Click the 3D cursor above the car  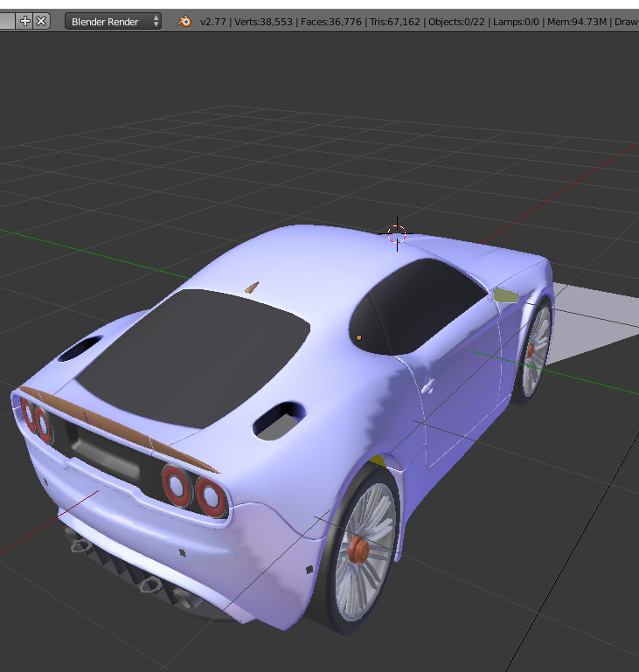click(x=397, y=234)
